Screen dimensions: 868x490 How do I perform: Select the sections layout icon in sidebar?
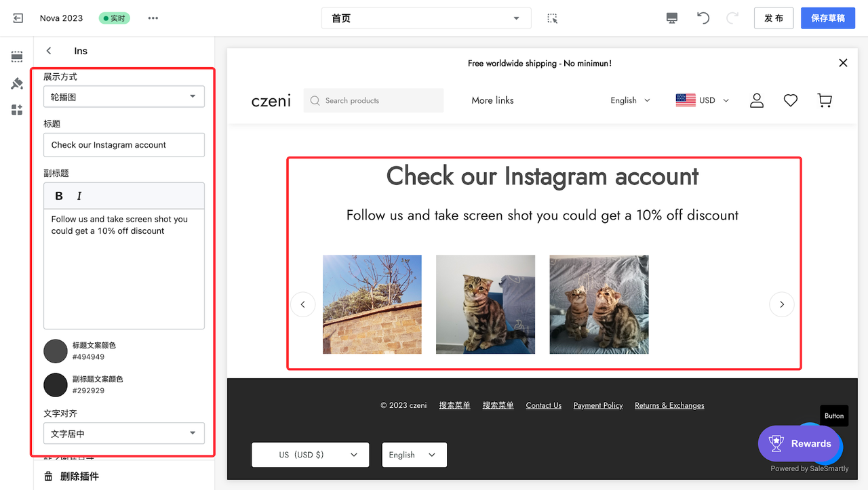pyautogui.click(x=16, y=57)
